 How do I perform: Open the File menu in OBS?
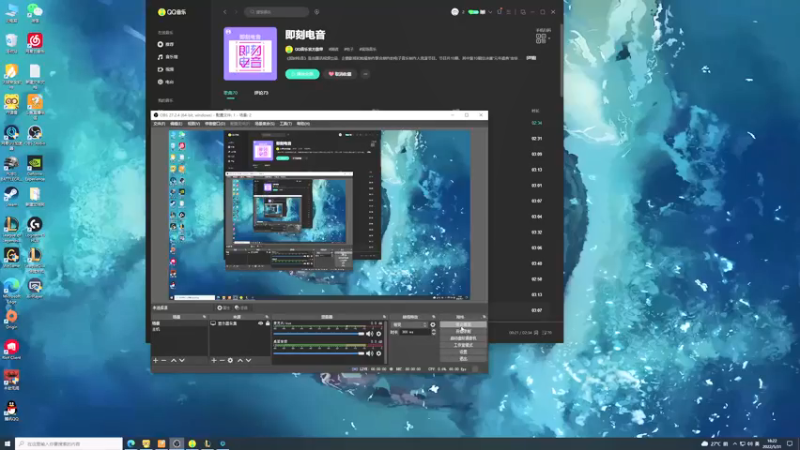point(159,123)
